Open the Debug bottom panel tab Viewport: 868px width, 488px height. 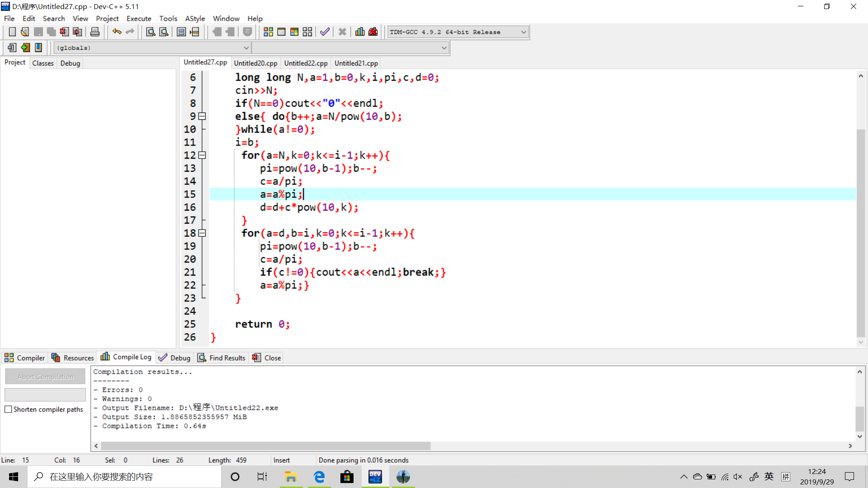pos(175,358)
